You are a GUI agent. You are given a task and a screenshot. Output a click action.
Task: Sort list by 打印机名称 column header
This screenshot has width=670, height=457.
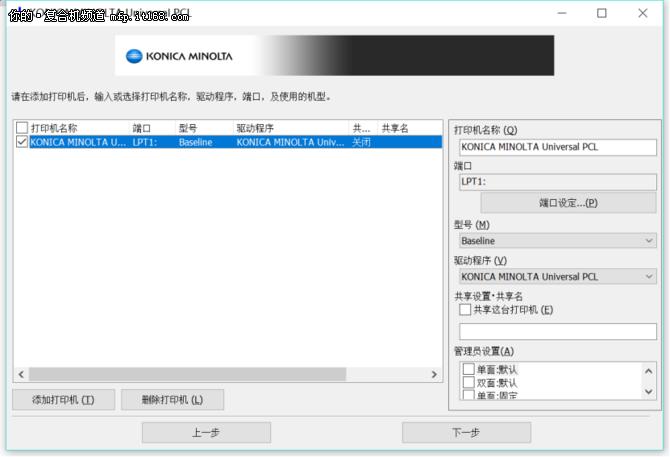coord(54,128)
